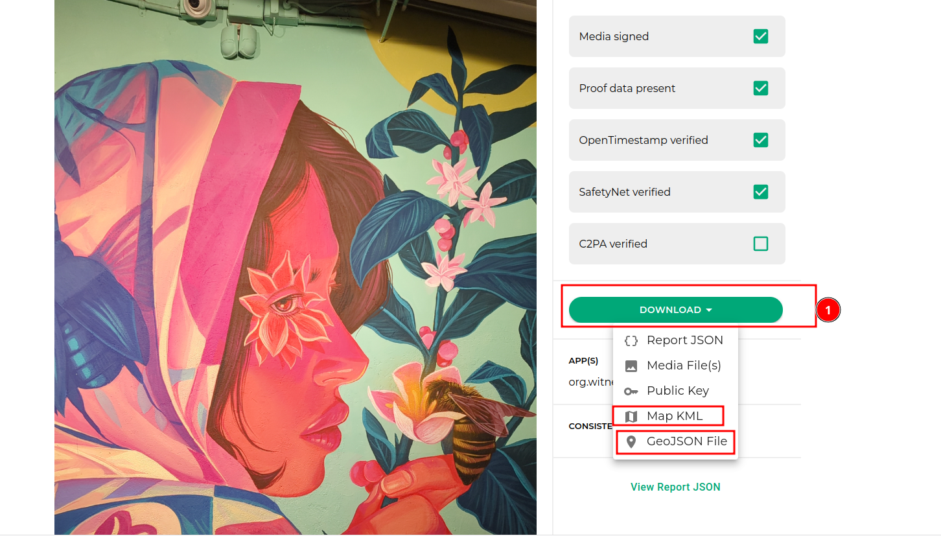
Task: Toggle the Media signed checkbox
Action: tap(760, 36)
